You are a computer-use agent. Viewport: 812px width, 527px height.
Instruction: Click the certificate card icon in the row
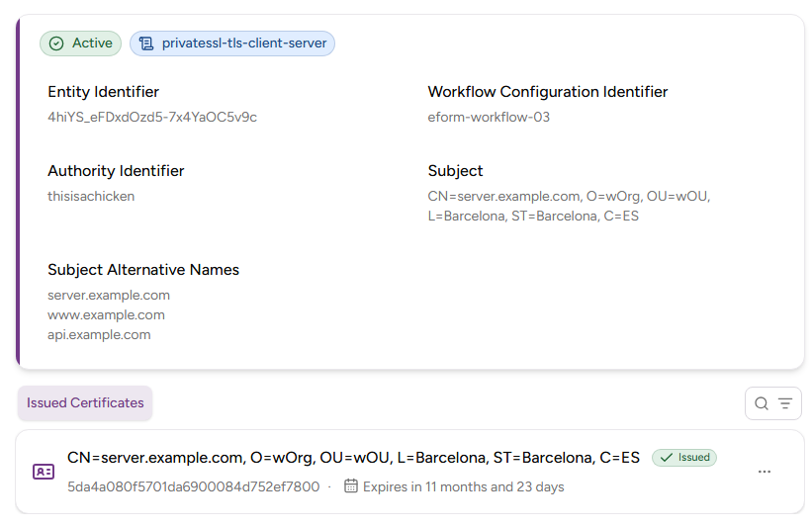(44, 472)
